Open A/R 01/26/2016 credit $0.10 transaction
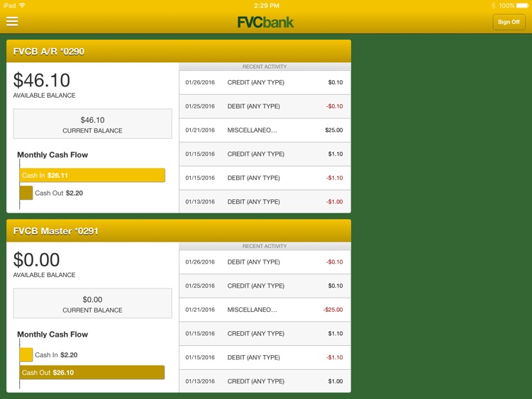The image size is (532, 399). (x=265, y=82)
